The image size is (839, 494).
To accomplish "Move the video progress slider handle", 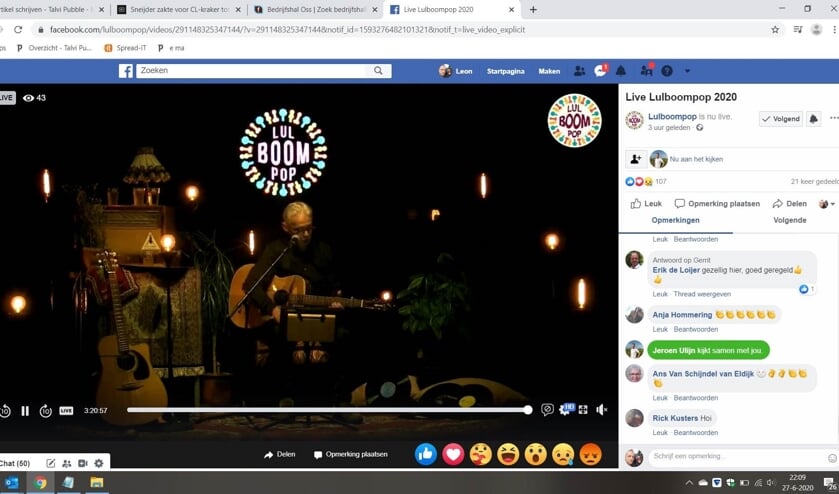I will point(528,410).
